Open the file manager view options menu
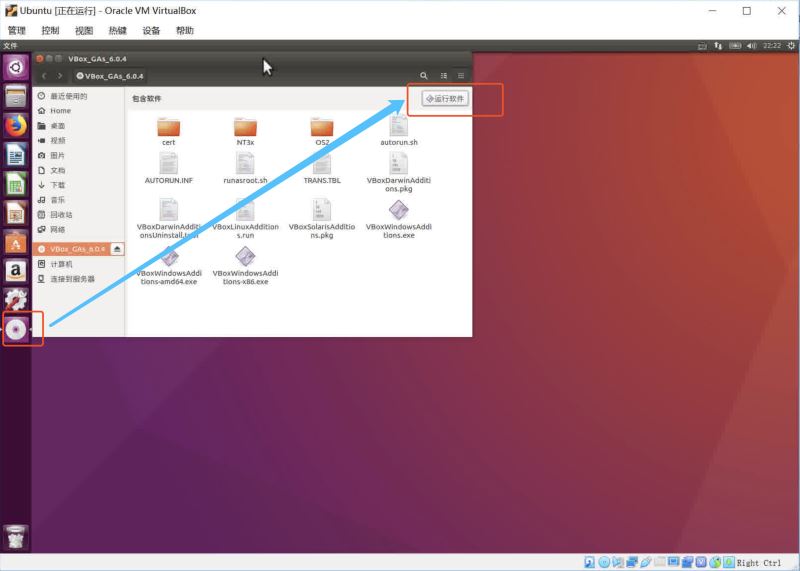Image resolution: width=800 pixels, height=571 pixels. pos(461,76)
